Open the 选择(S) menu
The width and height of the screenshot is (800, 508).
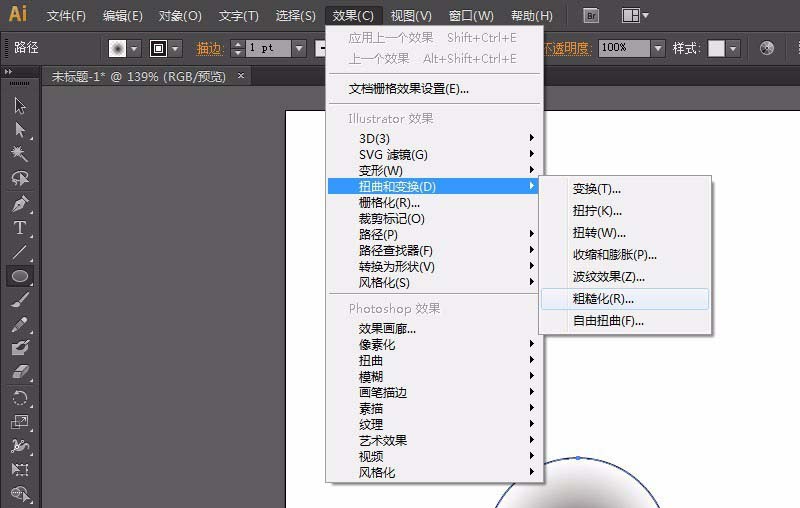[x=295, y=16]
